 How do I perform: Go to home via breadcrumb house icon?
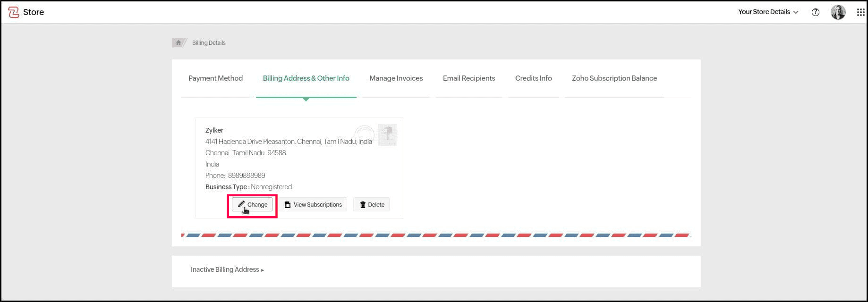click(178, 42)
